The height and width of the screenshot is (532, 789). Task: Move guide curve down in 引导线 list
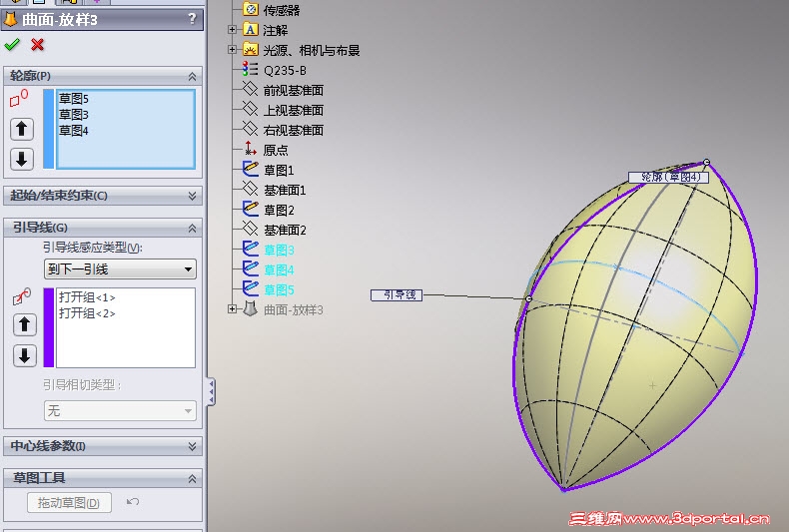point(25,355)
